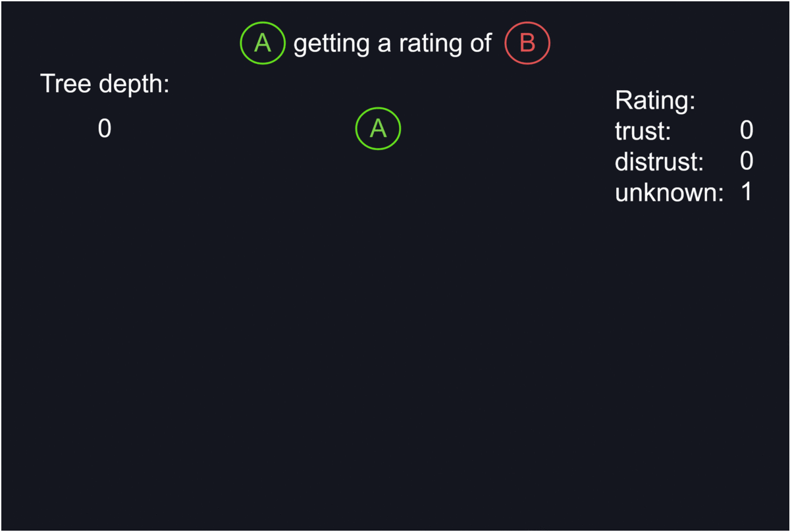Click the 'trust:' label

643,132
